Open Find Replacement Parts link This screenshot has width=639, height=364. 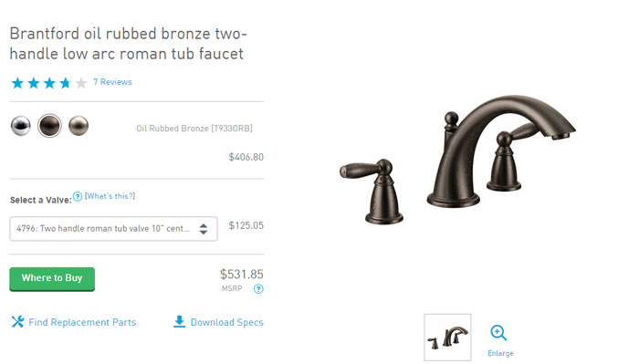82,322
